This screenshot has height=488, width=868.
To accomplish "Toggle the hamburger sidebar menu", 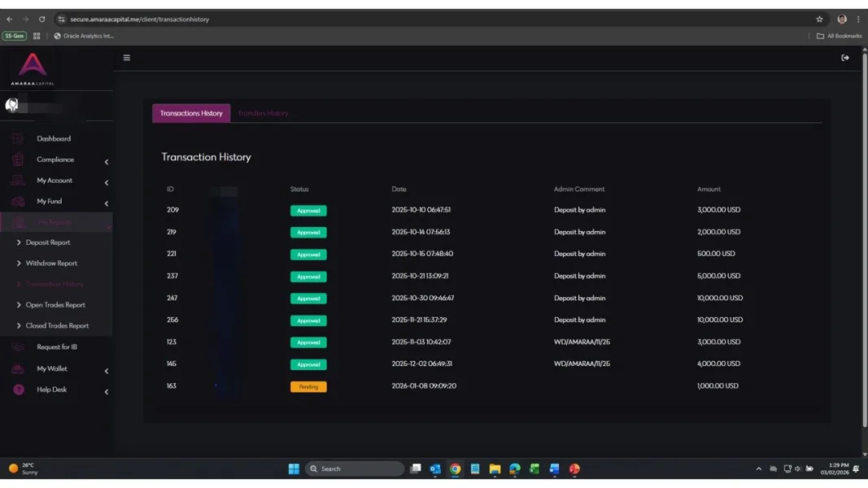I will click(126, 58).
